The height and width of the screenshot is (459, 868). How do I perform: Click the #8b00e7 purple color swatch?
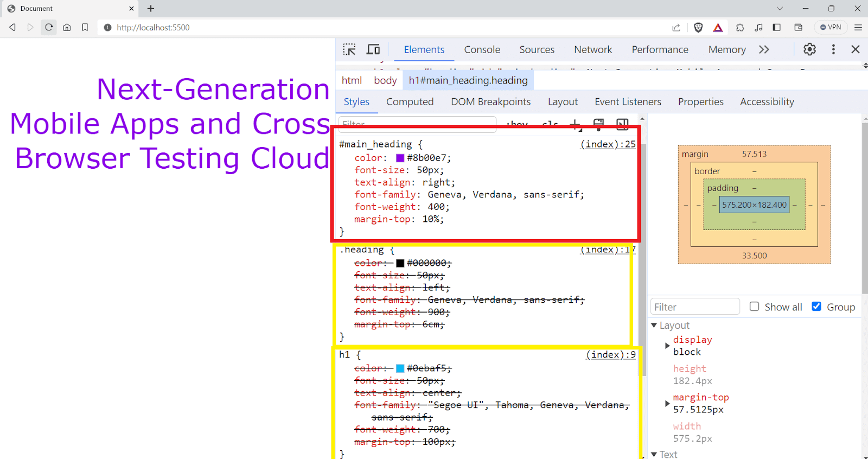pyautogui.click(x=400, y=158)
